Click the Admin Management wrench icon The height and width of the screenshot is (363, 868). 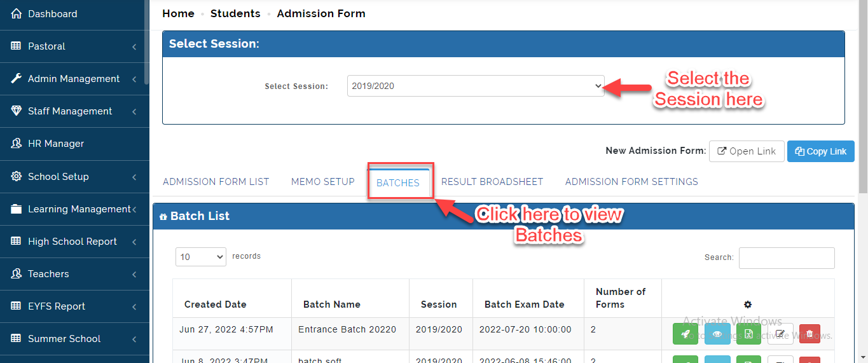[17, 78]
